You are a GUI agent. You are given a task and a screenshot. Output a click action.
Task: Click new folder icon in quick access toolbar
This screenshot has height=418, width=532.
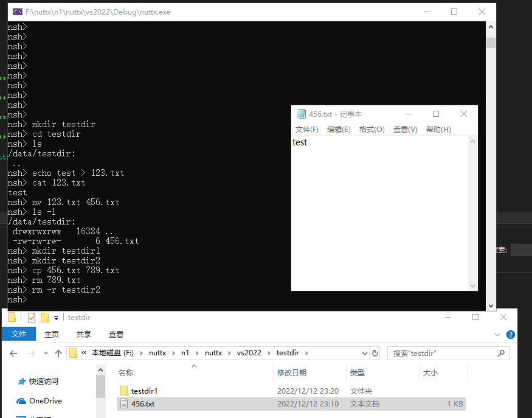(x=45, y=318)
